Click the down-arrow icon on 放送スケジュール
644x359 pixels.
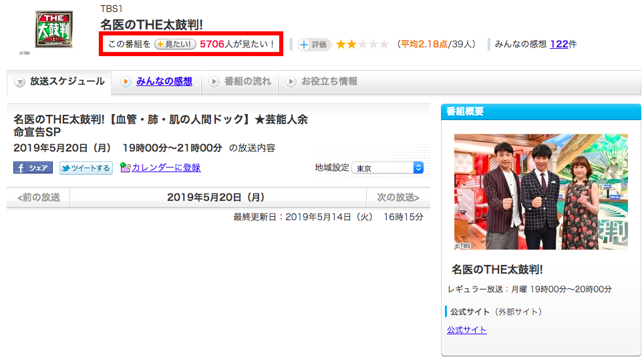19,82
